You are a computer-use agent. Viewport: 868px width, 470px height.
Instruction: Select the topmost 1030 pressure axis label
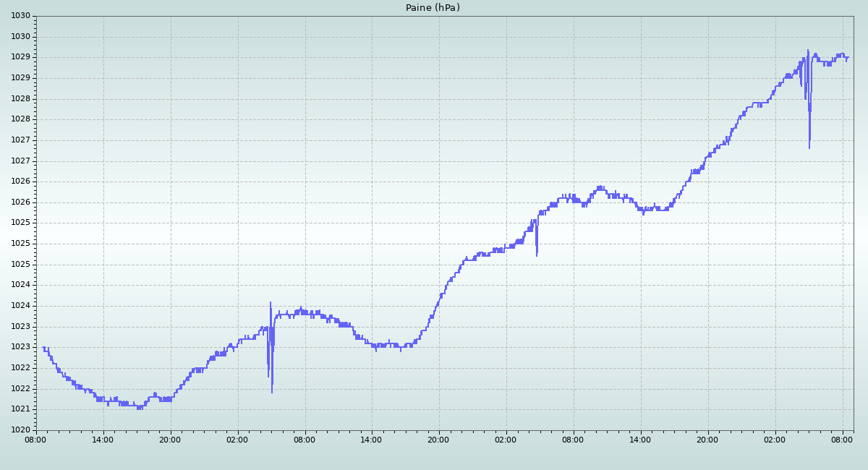[x=20, y=16]
